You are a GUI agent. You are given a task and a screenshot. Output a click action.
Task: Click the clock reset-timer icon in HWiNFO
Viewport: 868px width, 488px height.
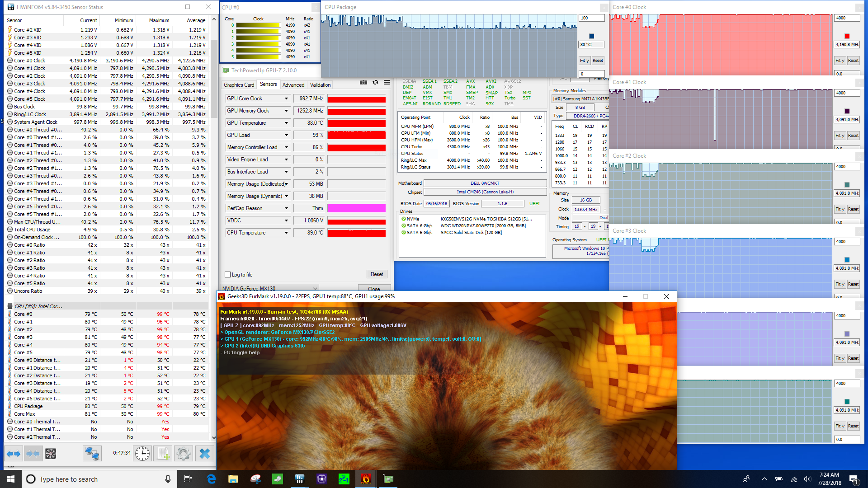pos(142,453)
